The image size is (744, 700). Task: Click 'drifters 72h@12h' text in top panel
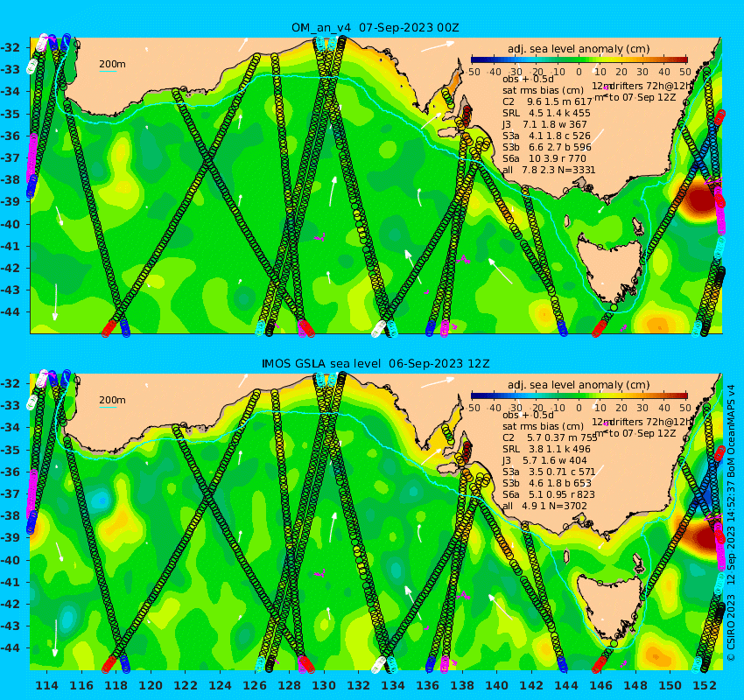651,87
